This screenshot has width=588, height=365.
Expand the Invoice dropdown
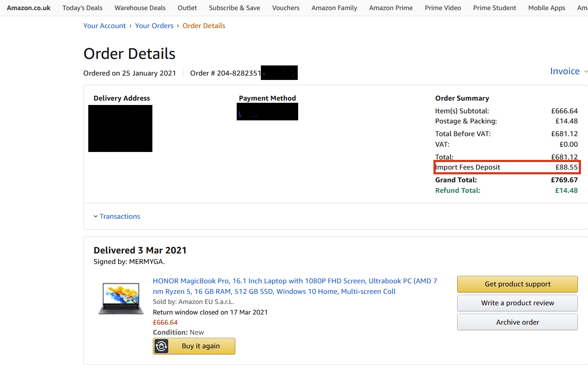[569, 71]
